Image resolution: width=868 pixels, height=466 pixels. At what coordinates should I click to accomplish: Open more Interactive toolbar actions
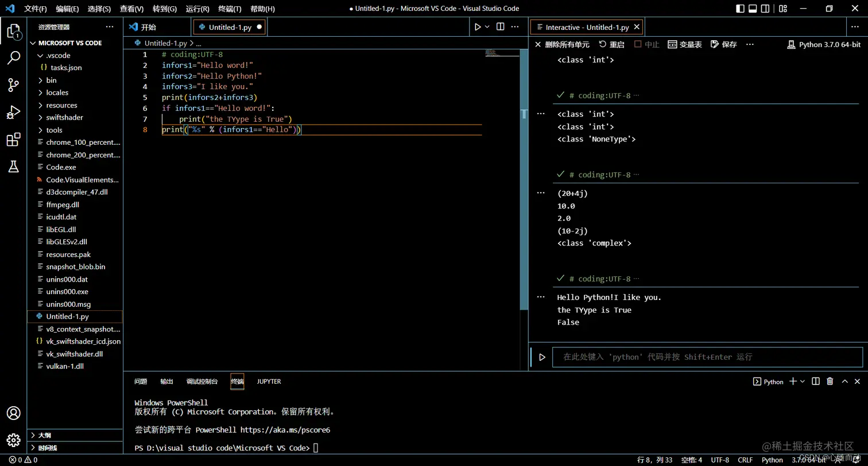coord(750,44)
